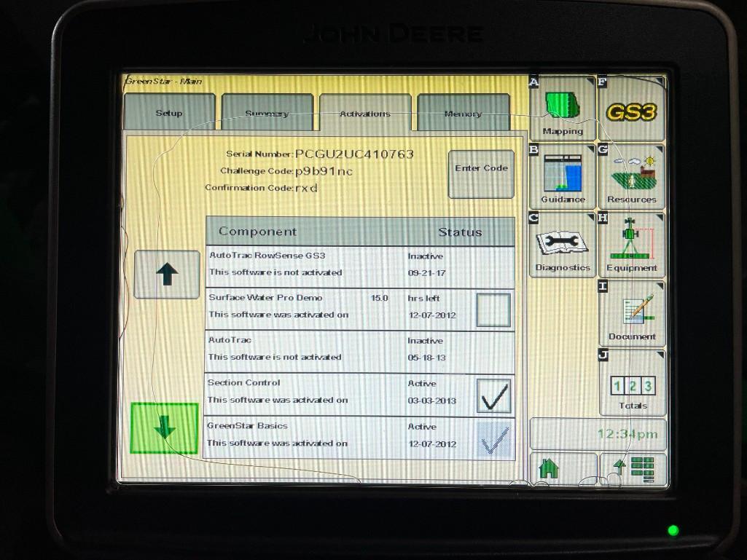Click the scroll up arrow button

[x=167, y=275]
